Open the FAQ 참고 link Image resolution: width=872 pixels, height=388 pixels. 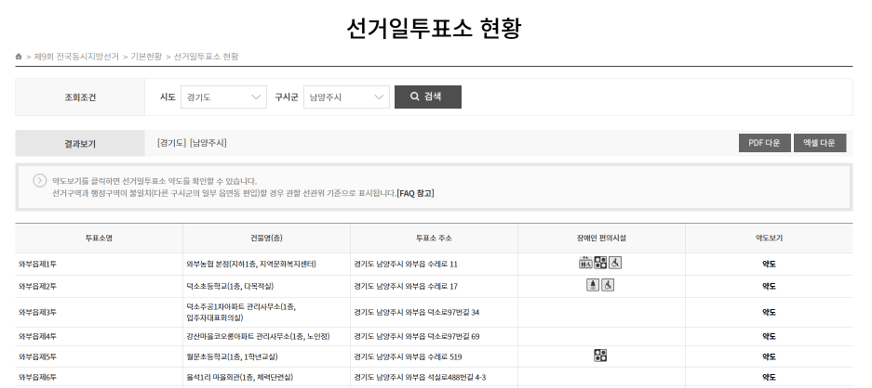pyautogui.click(x=416, y=193)
